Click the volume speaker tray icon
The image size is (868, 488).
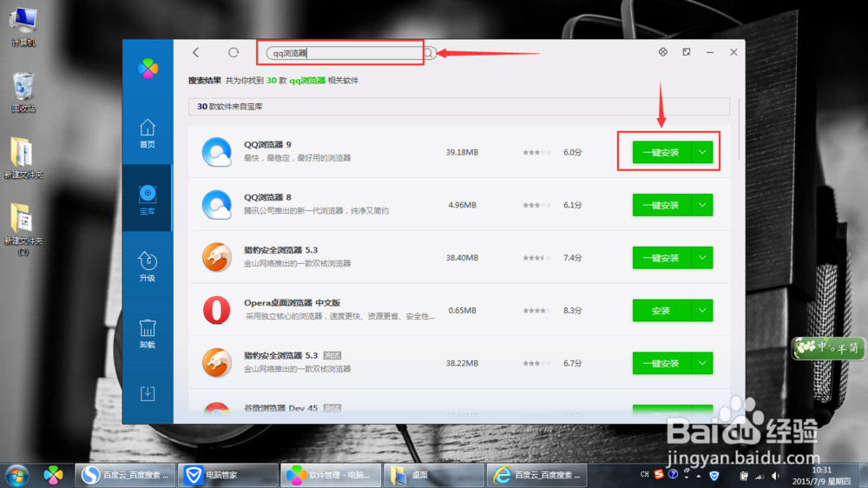pyautogui.click(x=775, y=476)
